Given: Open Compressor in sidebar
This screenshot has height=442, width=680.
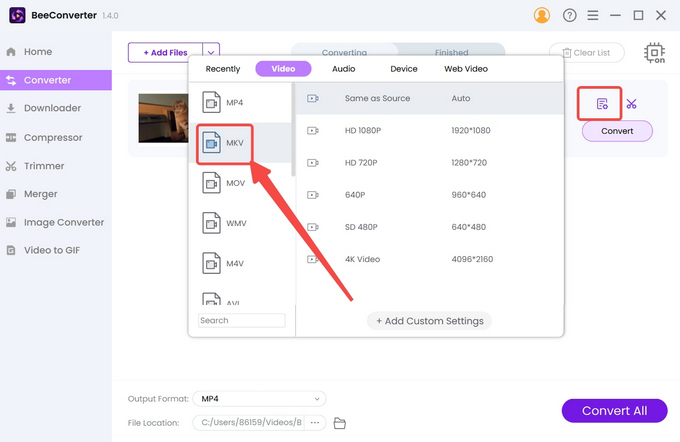Looking at the screenshot, I should (x=56, y=138).
